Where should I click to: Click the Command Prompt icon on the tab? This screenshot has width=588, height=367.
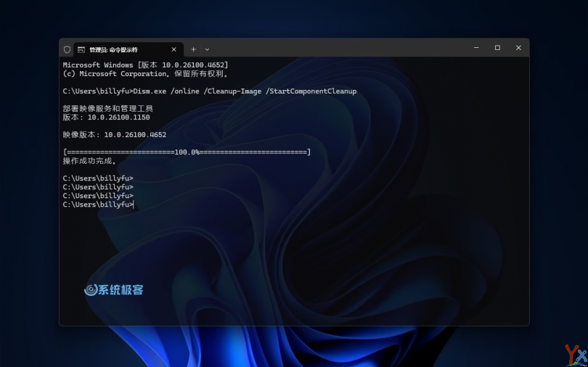81,49
